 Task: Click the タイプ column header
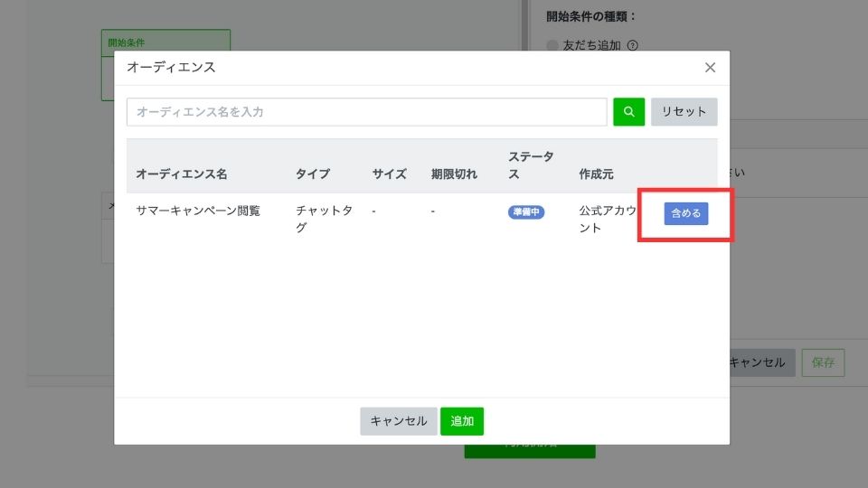click(x=312, y=174)
